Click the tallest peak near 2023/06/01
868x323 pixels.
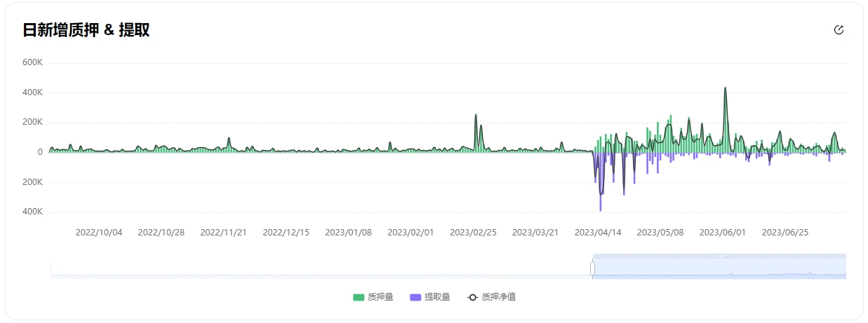point(725,90)
